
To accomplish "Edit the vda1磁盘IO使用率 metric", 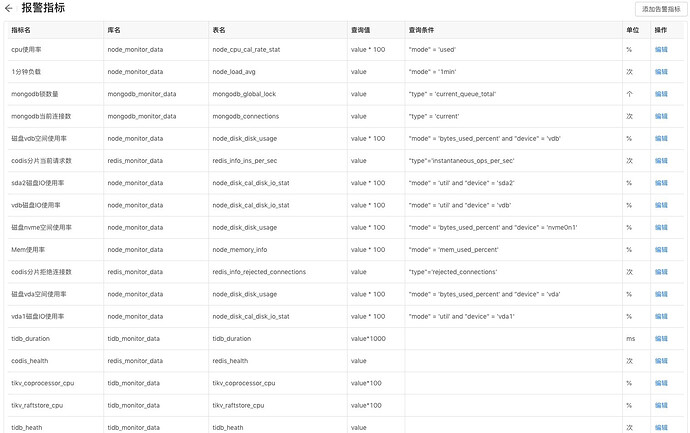I will (661, 316).
